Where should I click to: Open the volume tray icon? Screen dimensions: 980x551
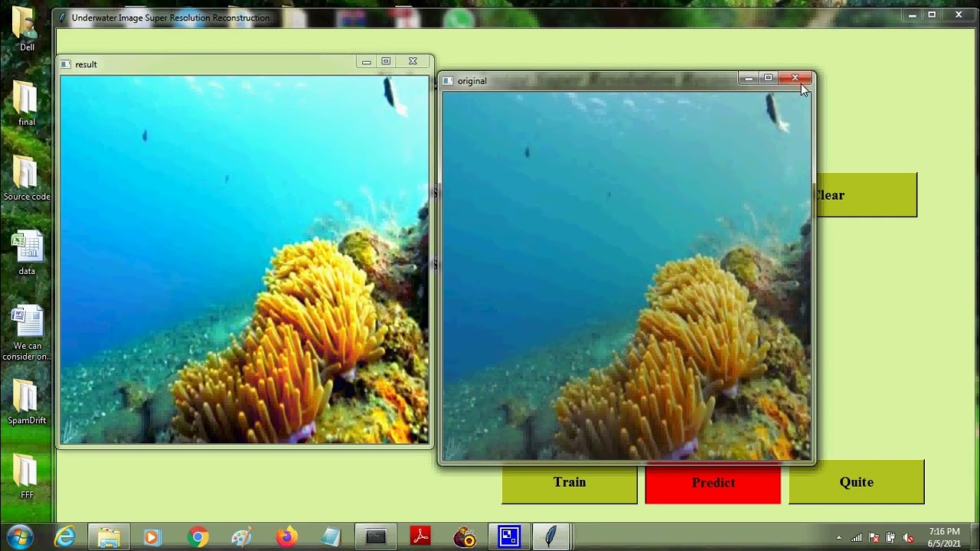tap(908, 538)
